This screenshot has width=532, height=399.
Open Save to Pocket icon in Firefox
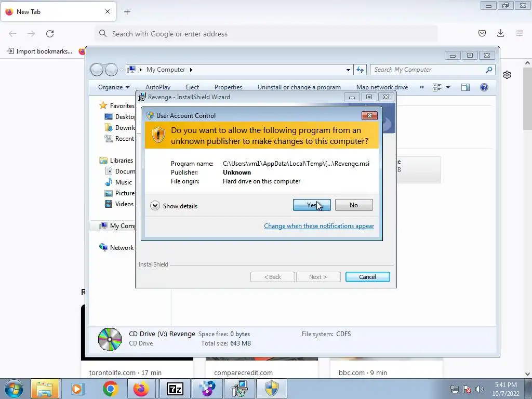[x=482, y=33]
